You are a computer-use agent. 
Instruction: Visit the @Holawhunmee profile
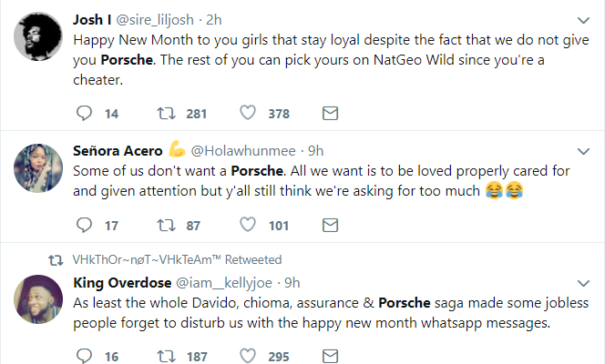[x=233, y=149]
